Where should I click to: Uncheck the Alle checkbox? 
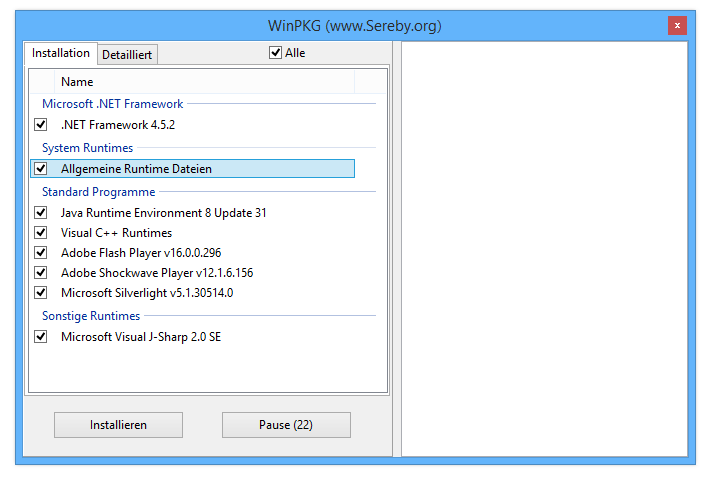pyautogui.click(x=275, y=53)
